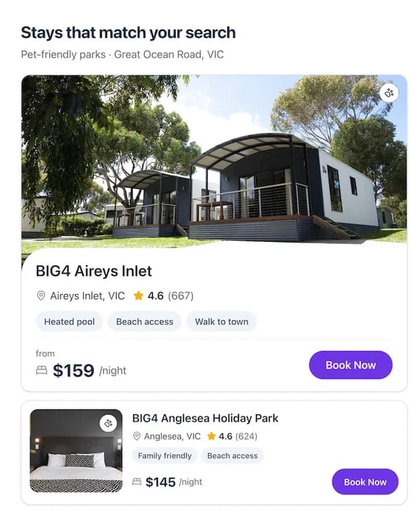Select the Heated pool tag
Viewport: 420px width, 512px height.
69,322
